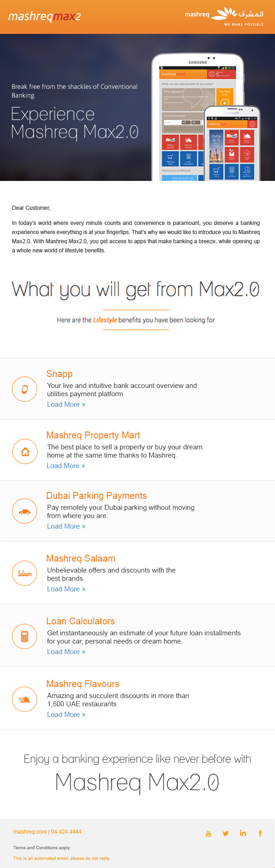Click the mashreqmax2 logo at top left
The image size is (275, 868).
pos(44,17)
